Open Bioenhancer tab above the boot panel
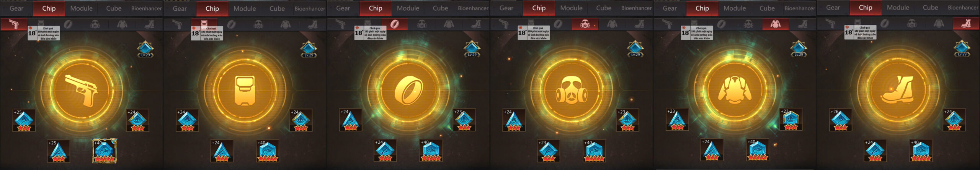 tap(963, 8)
